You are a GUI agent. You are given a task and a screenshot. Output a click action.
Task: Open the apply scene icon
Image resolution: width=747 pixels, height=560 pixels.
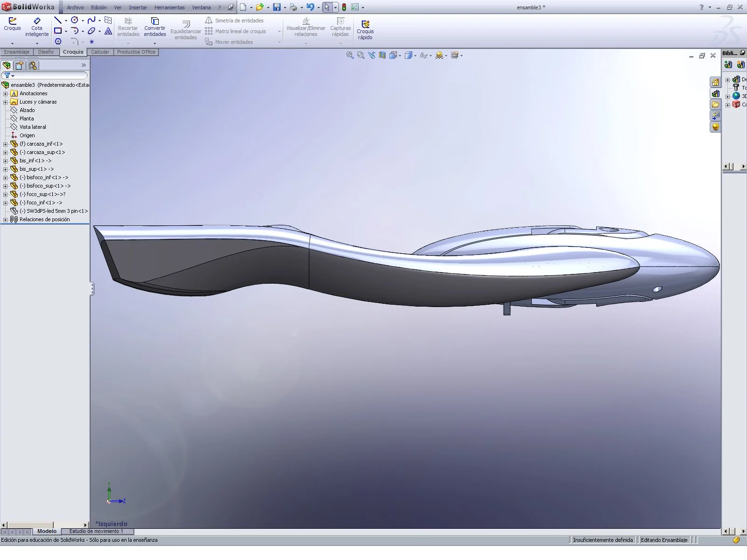pyautogui.click(x=439, y=55)
